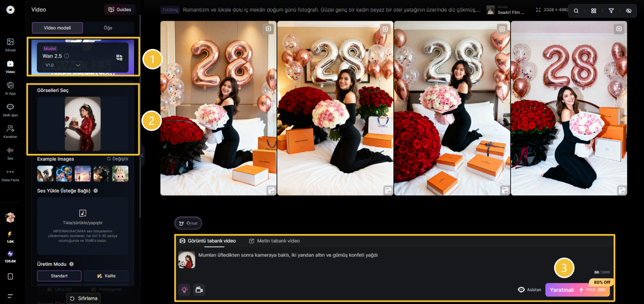Switch to Metin tabanlı video tab

tap(275, 241)
